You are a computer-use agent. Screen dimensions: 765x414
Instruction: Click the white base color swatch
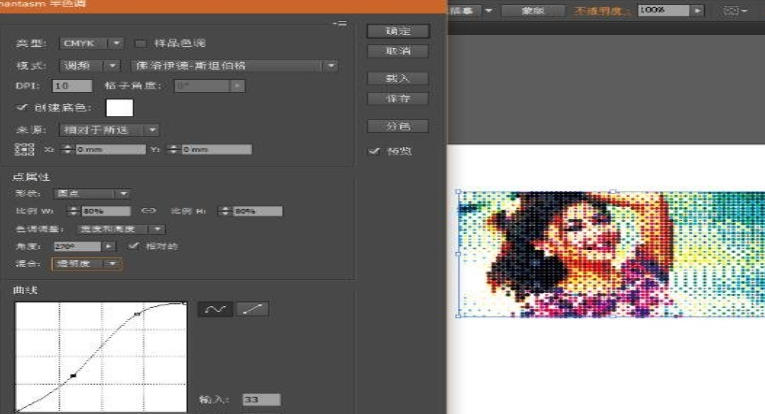pos(119,107)
